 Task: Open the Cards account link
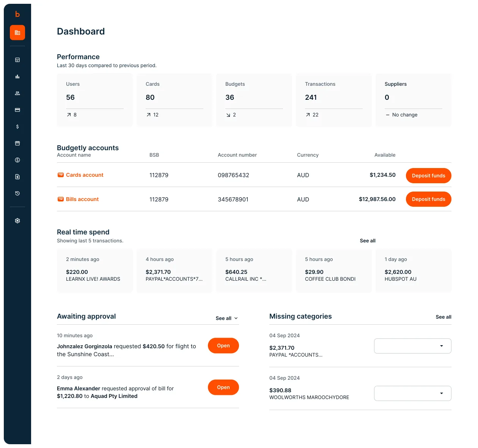tap(84, 175)
